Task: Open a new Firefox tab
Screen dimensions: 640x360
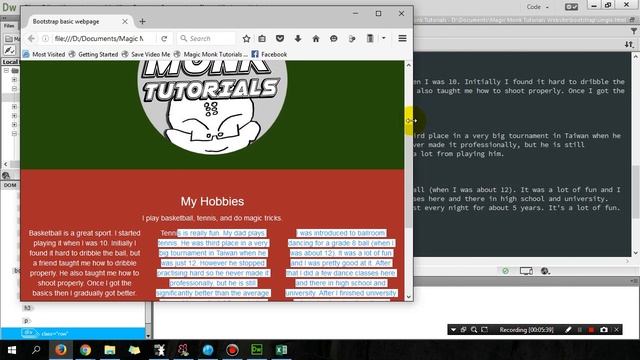Action: pos(142,22)
